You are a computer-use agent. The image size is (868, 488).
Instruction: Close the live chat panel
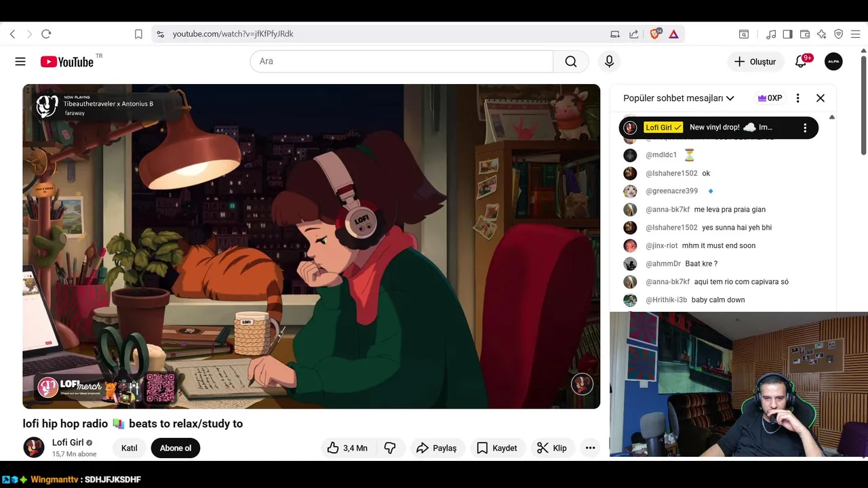[821, 98]
